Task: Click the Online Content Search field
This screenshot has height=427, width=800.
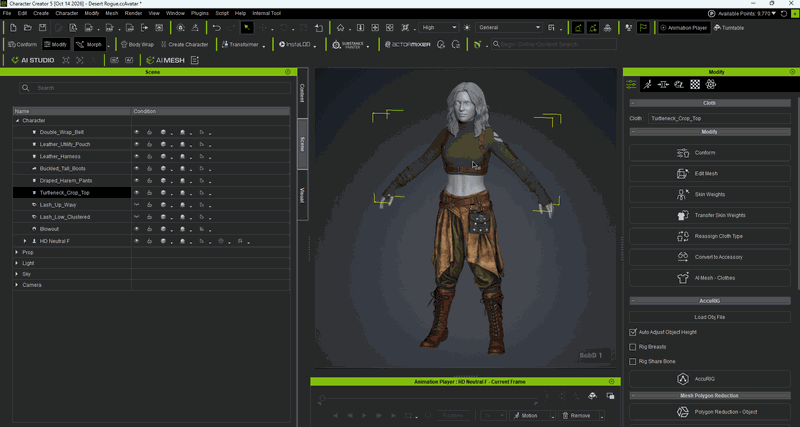Action: [x=554, y=44]
